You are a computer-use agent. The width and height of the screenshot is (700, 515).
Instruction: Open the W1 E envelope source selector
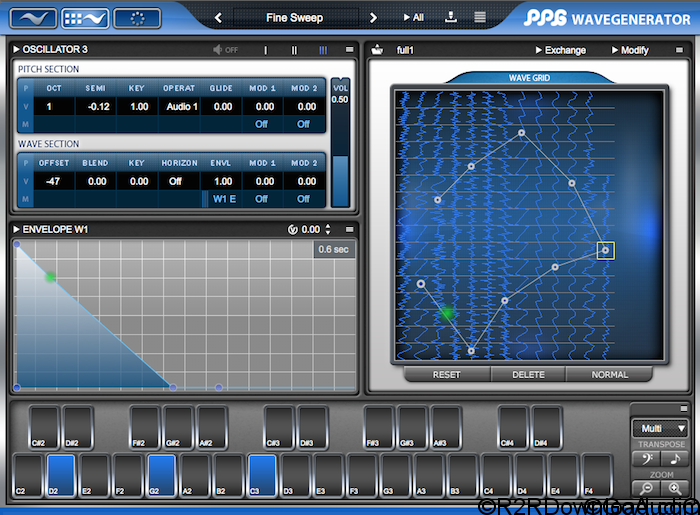tap(221, 199)
